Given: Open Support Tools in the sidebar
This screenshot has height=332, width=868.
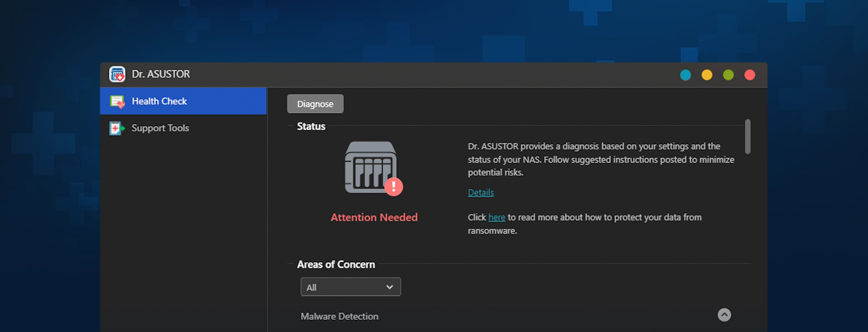Looking at the screenshot, I should (x=183, y=128).
